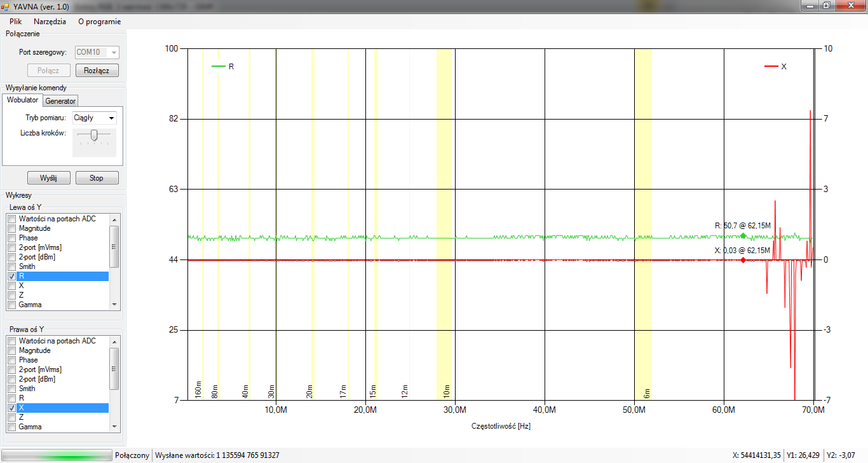Click the Liczba kroków slider handle
Viewport: 868px width, 463px height.
point(94,135)
